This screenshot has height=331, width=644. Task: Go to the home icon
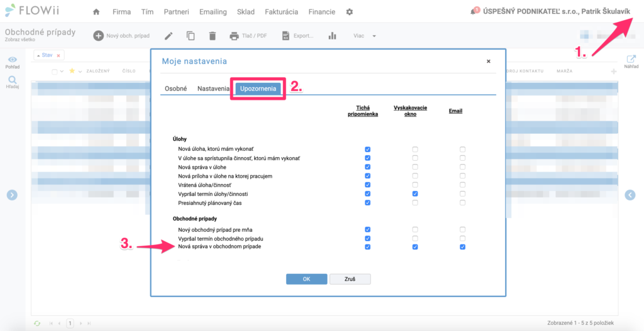point(96,12)
